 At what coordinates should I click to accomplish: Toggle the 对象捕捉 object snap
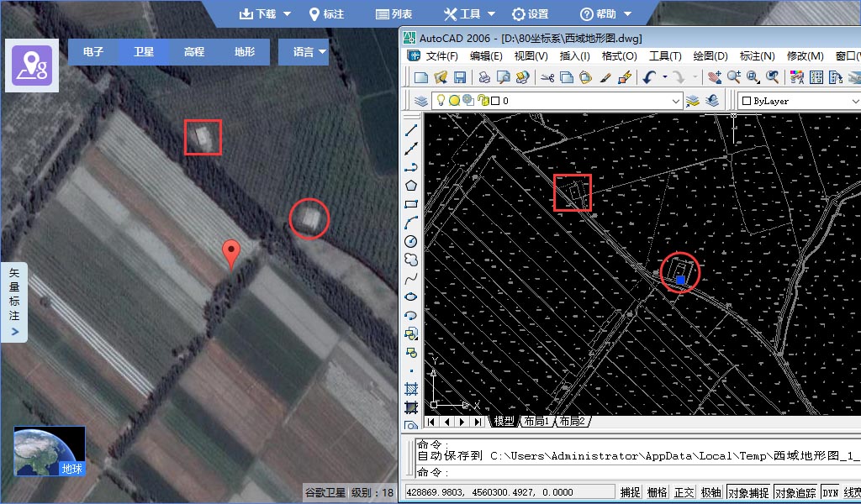(748, 492)
